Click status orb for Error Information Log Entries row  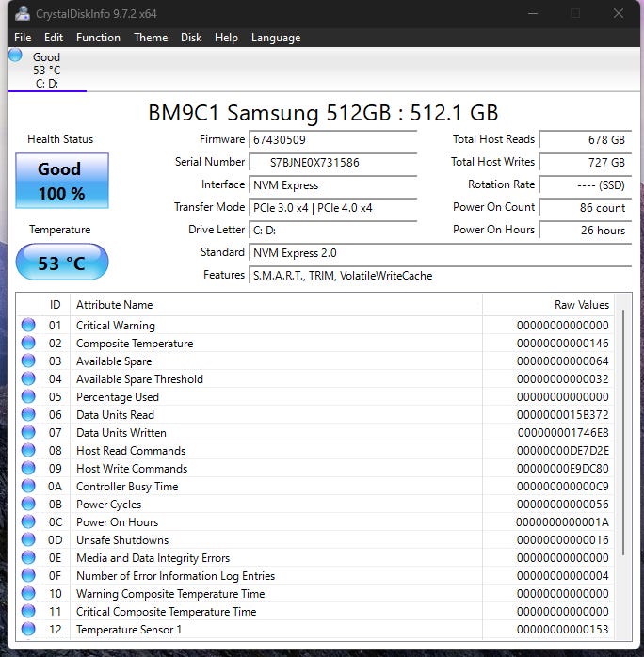(x=28, y=575)
